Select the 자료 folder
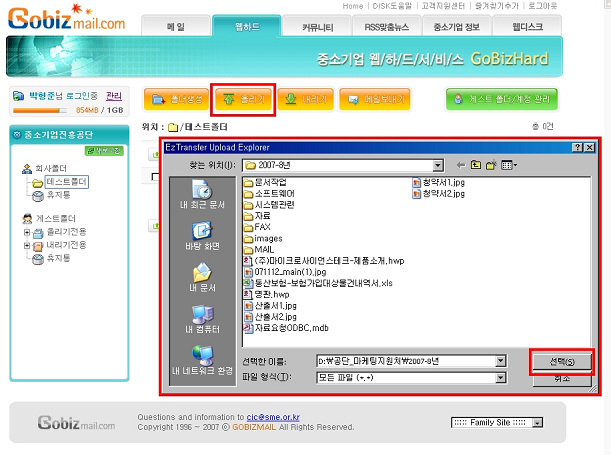The height and width of the screenshot is (460, 611). pyautogui.click(x=257, y=216)
